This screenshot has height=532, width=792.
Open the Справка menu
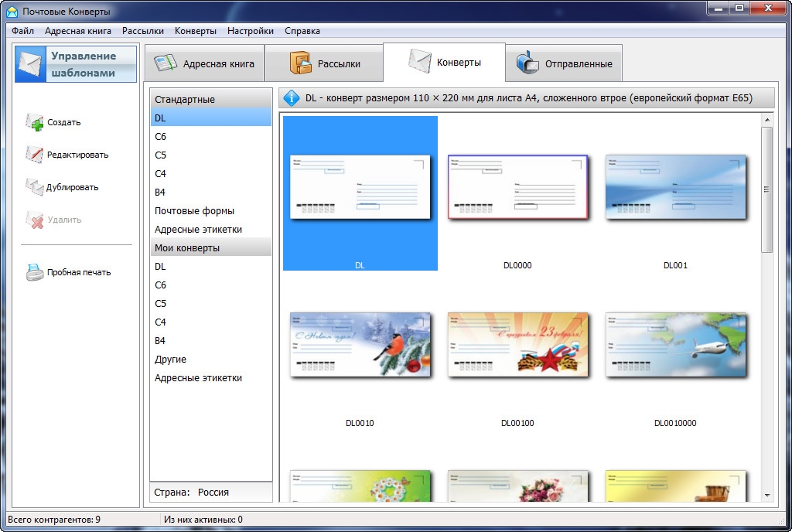[x=302, y=31]
